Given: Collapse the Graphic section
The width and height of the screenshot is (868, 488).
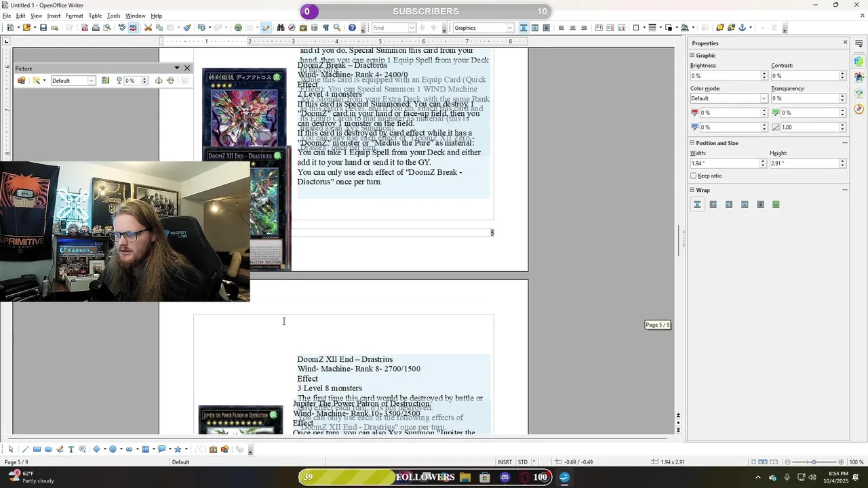Looking at the screenshot, I should click(x=692, y=56).
